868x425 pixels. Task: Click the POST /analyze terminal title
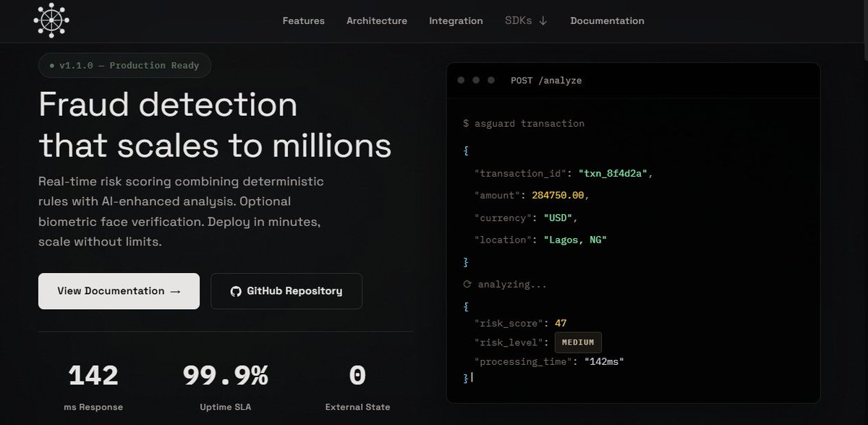[546, 80]
